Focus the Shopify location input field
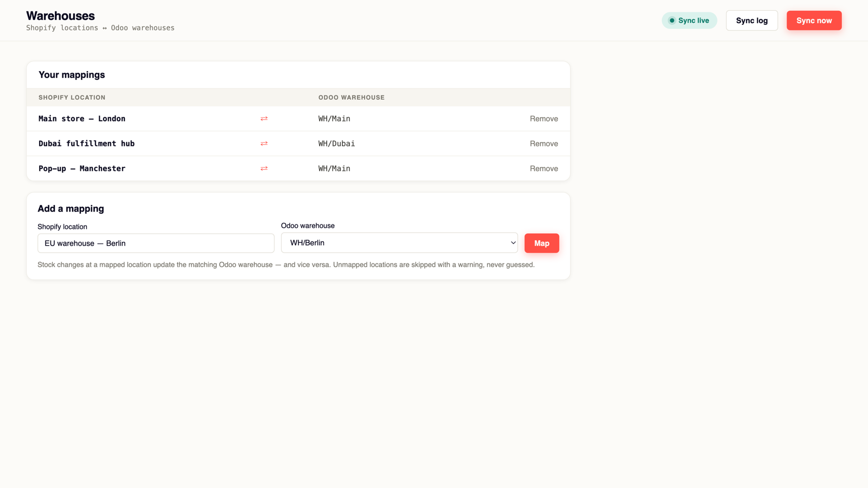Screen dimensions: 868x488 pos(156,243)
